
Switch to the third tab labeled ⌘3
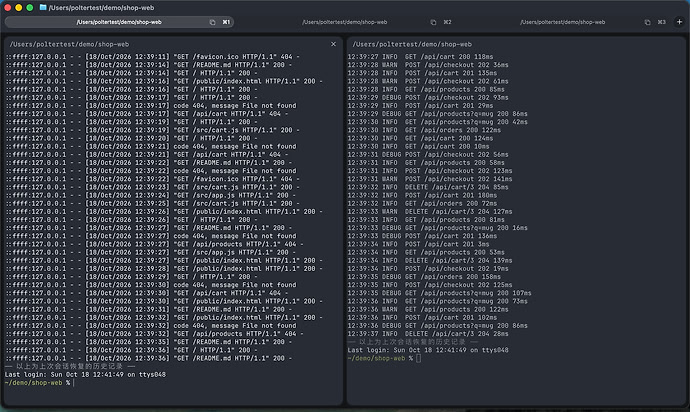point(562,22)
